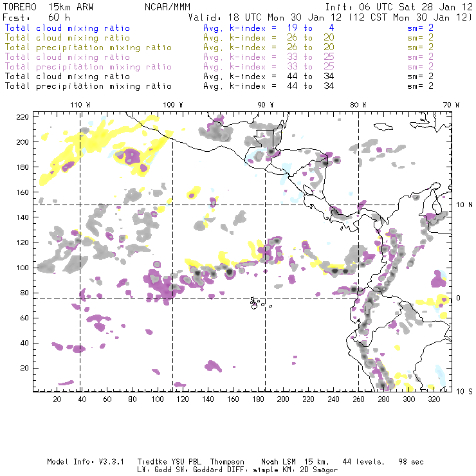Select the '70 W' longitude label
Screen dimensions: 476x476
coord(451,105)
